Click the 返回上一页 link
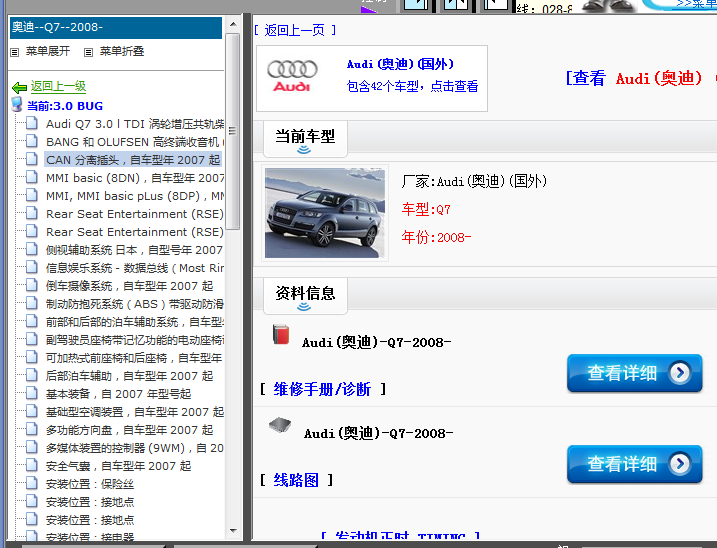The width and height of the screenshot is (717, 548). (294, 30)
